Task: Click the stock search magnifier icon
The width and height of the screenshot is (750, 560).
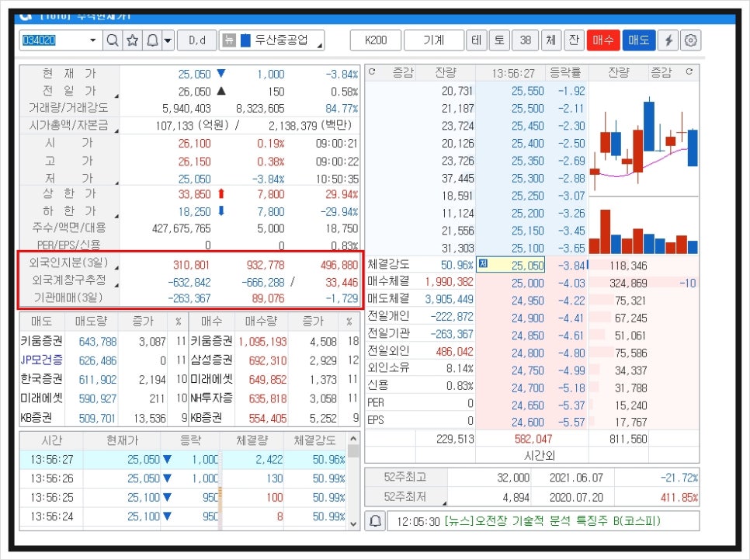Action: pos(113,40)
